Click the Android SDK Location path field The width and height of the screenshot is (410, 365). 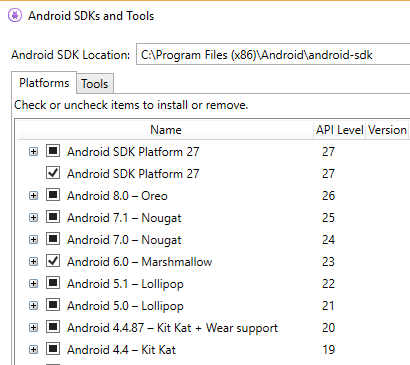pyautogui.click(x=273, y=54)
